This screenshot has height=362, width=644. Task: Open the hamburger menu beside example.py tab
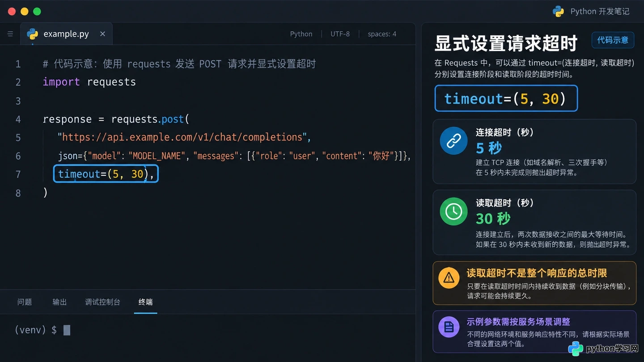click(10, 34)
